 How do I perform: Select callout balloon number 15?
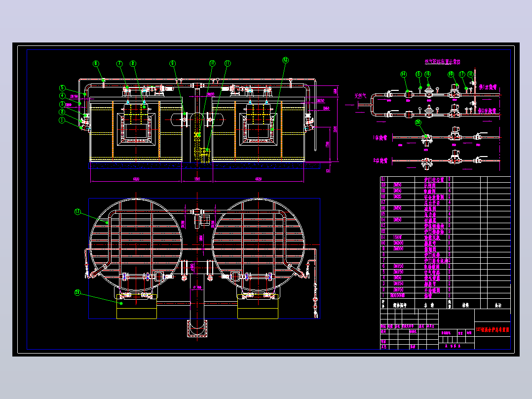pyautogui.click(x=418, y=74)
